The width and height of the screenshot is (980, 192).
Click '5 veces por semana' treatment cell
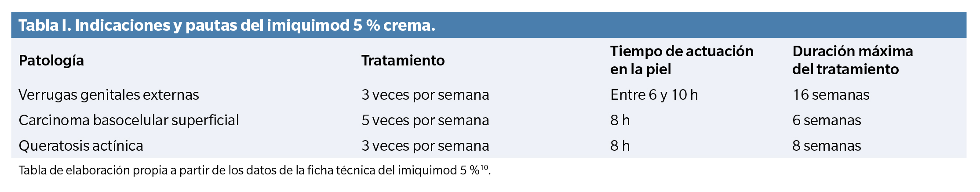click(425, 120)
